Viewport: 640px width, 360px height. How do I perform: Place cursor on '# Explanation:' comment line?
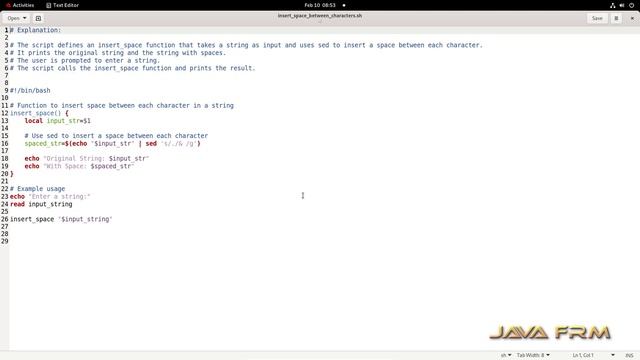pos(36,30)
